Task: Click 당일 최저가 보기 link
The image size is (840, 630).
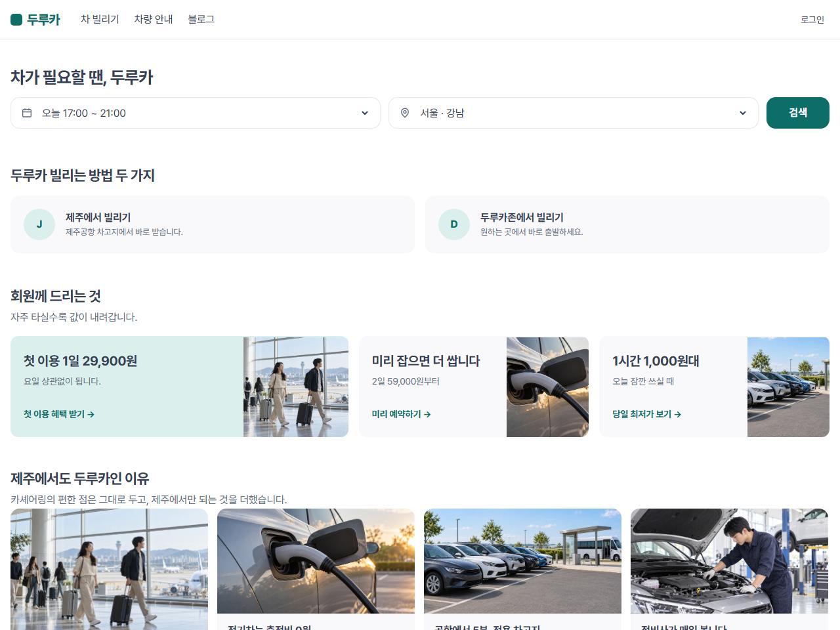Action: (x=646, y=414)
